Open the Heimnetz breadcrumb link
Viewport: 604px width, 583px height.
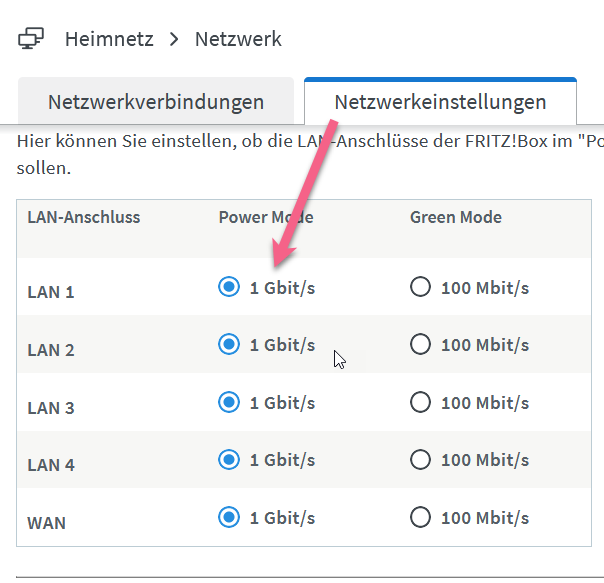(109, 39)
